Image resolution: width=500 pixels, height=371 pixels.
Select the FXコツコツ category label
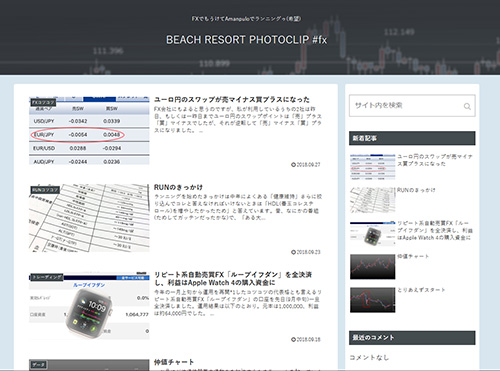(x=43, y=102)
